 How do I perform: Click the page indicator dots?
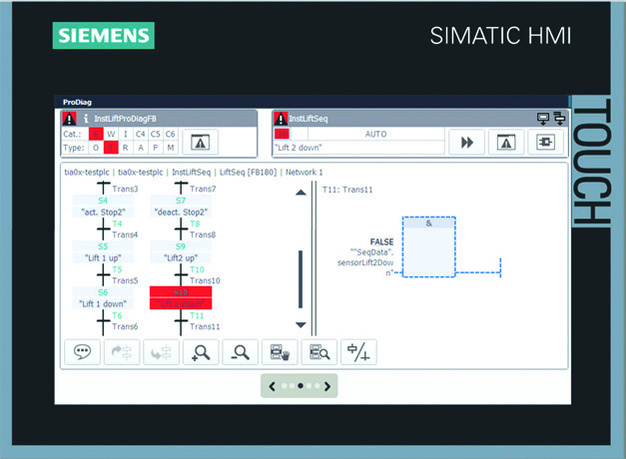click(x=300, y=386)
